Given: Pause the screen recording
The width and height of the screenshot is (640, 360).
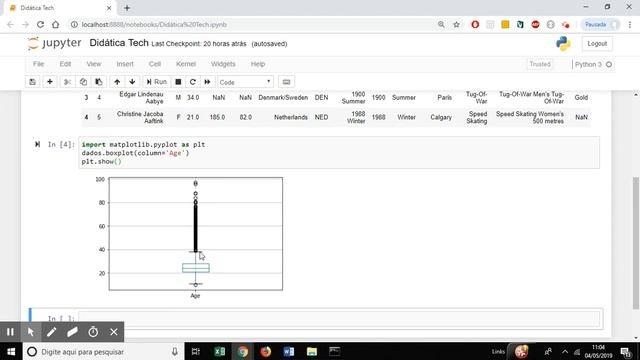Looking at the screenshot, I should click(x=10, y=332).
